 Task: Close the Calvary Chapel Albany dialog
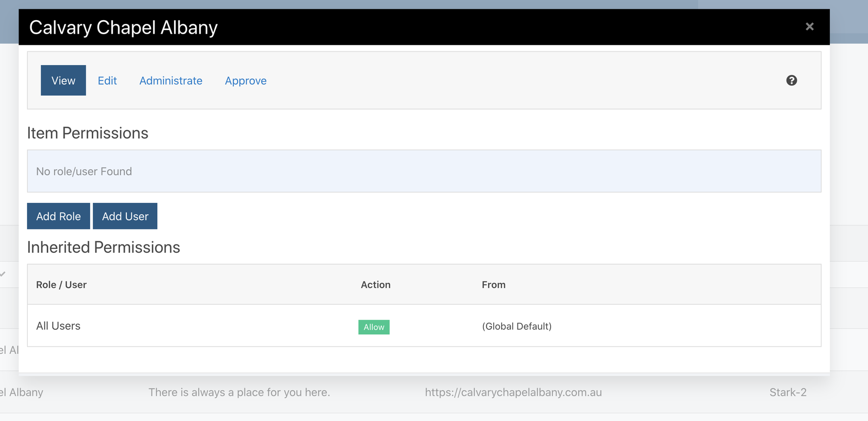click(809, 27)
